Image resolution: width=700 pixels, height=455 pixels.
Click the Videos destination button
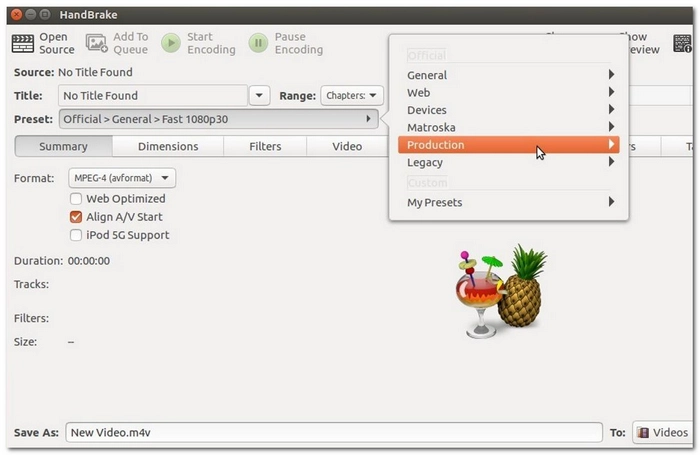pyautogui.click(x=662, y=432)
